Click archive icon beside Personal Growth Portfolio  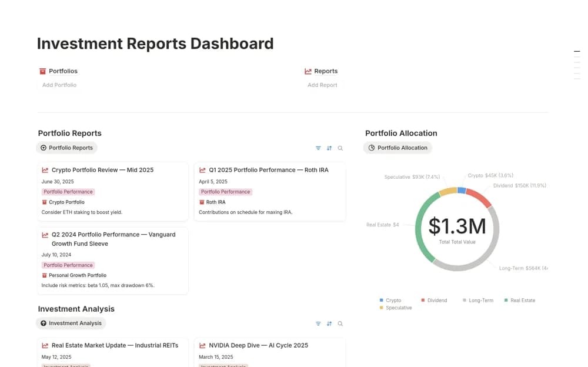click(44, 275)
